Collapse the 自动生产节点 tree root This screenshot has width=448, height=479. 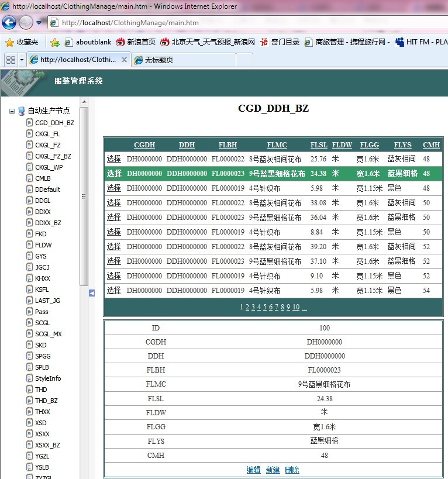[12, 111]
